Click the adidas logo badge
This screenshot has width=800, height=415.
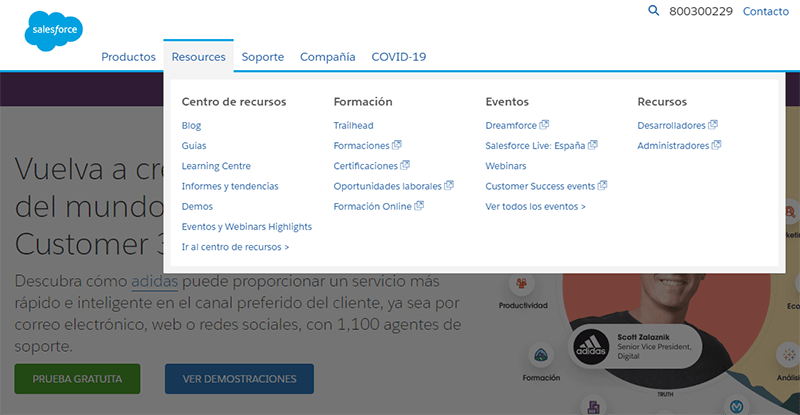pos(593,347)
